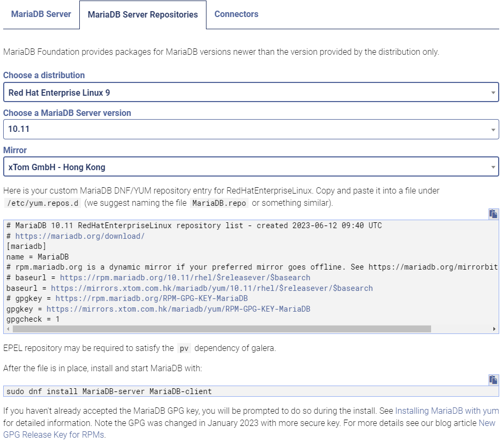Click the repository list comment line with creation date
This screenshot has height=443, width=504.
pos(194,225)
